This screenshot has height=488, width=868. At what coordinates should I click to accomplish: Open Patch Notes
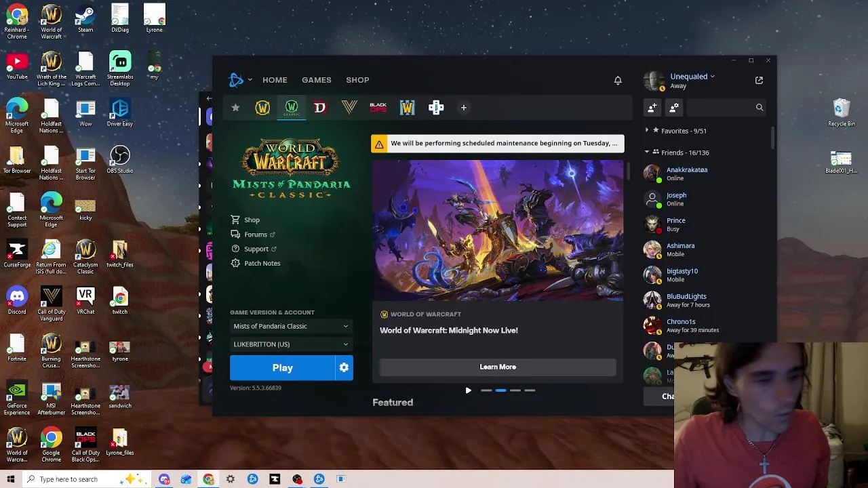pyautogui.click(x=256, y=263)
